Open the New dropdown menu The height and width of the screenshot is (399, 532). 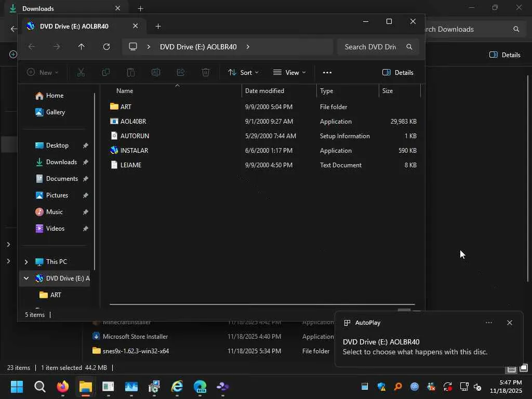[x=43, y=72]
